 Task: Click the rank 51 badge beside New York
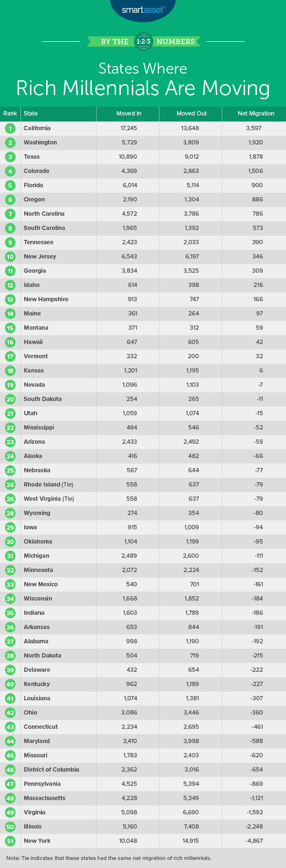tap(10, 841)
